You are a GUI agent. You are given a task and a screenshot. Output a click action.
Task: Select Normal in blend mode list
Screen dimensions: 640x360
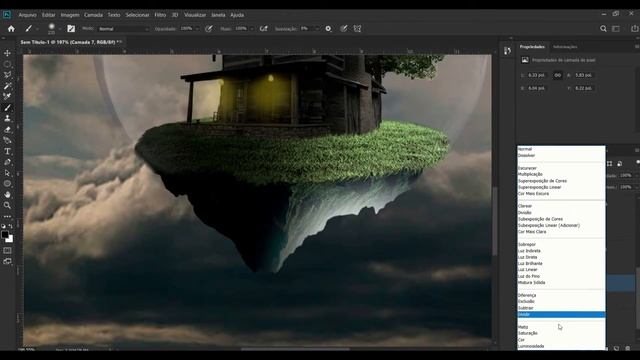(525, 149)
